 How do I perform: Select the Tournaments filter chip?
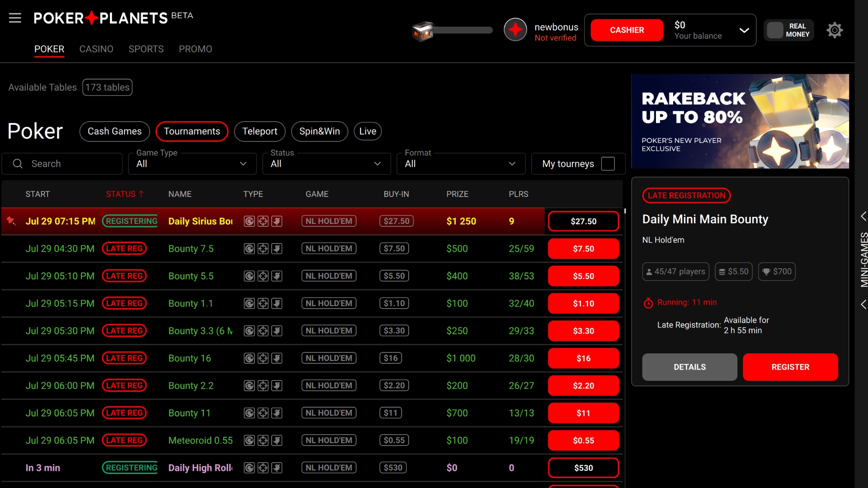[x=192, y=131]
